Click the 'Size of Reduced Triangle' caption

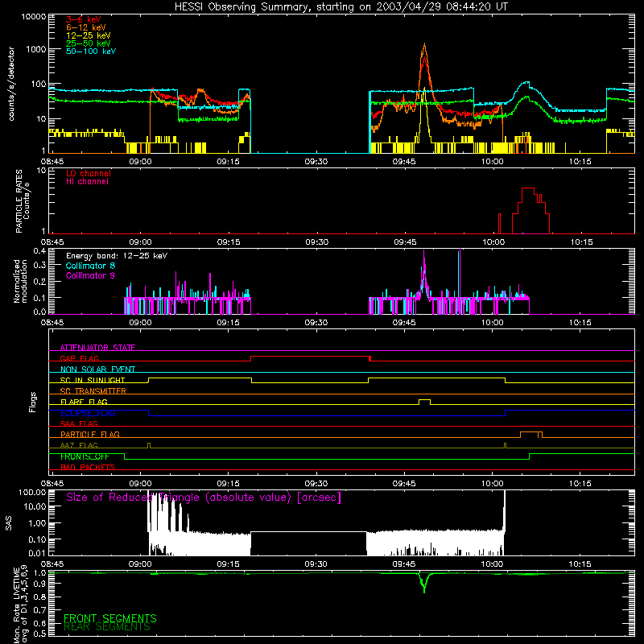point(204,497)
